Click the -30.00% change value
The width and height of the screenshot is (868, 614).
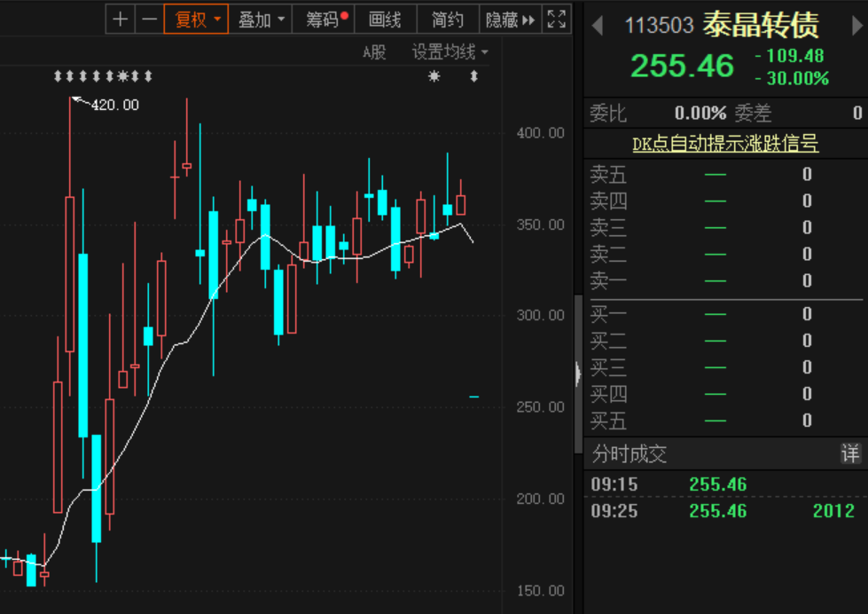pyautogui.click(x=793, y=79)
